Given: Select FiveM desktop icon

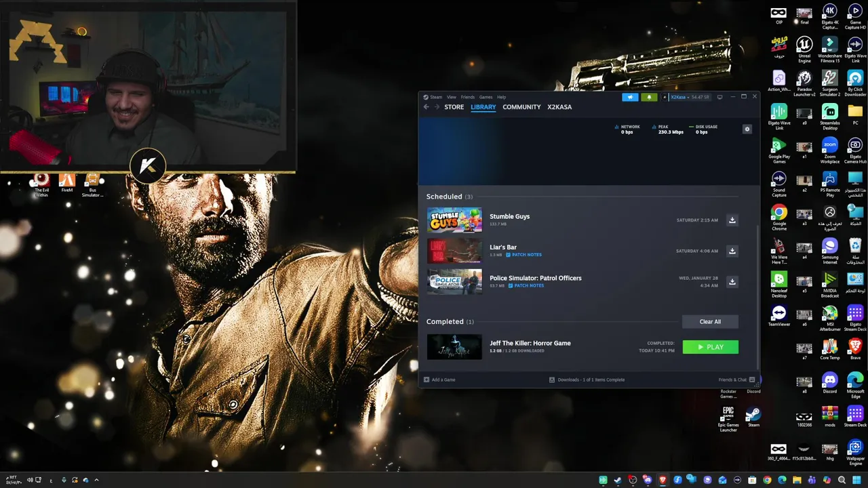Looking at the screenshot, I should [x=66, y=182].
